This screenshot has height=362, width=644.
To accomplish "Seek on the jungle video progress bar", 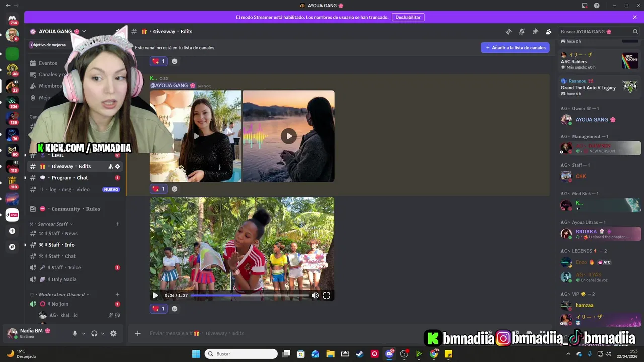I will [x=250, y=295].
